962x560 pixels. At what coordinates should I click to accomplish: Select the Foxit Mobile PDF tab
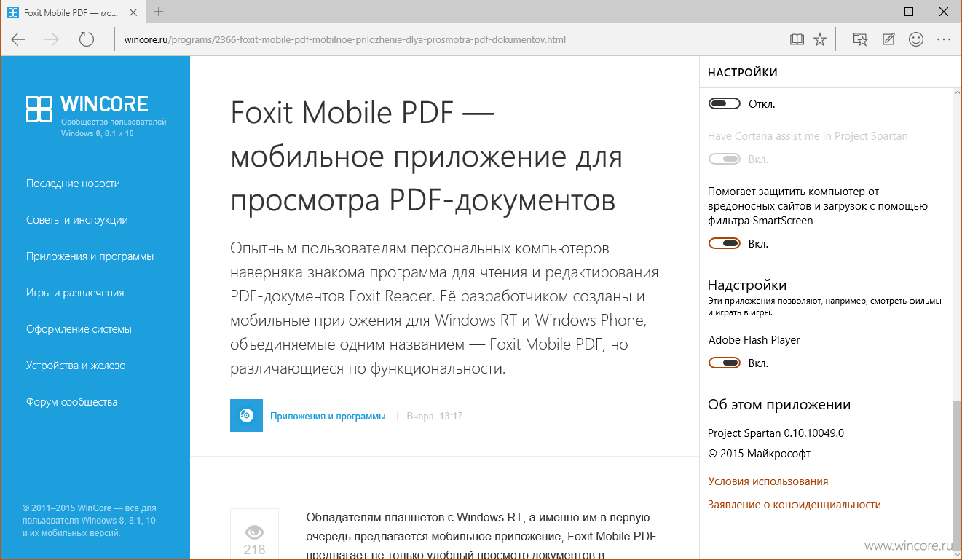pos(73,12)
